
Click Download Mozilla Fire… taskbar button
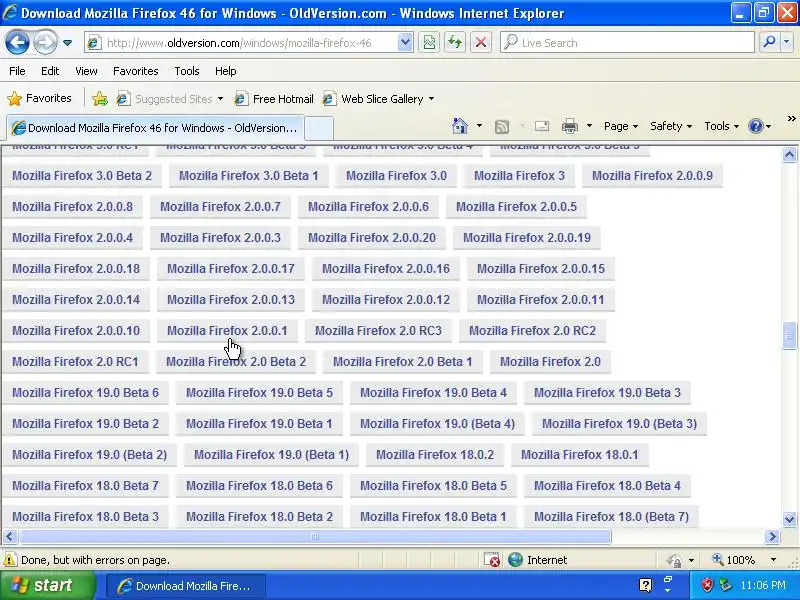point(186,586)
